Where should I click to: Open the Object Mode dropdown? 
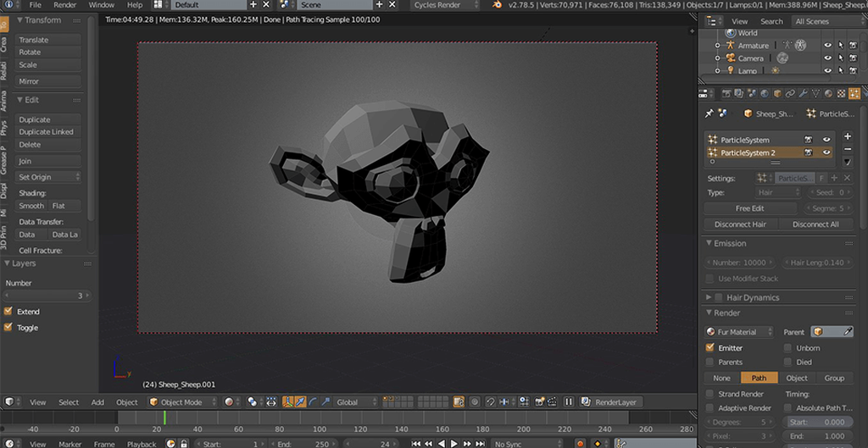click(182, 402)
